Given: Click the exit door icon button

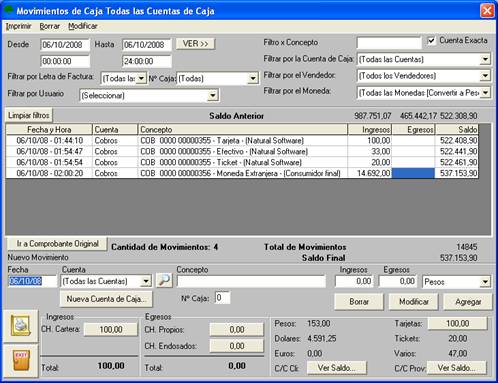Looking at the screenshot, I should coord(21,360).
